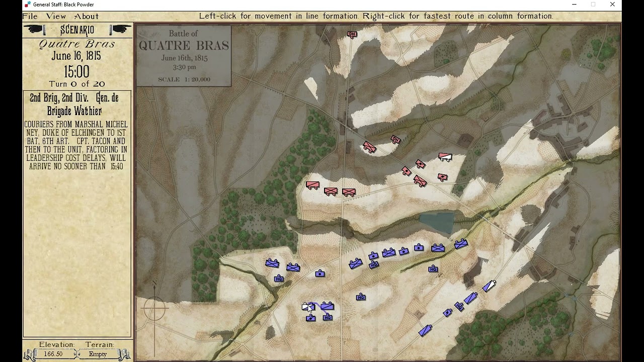Viewport: 644px width, 362px height.
Task: Select the blue cavalry unit beside the white selected unit
Action: click(x=327, y=306)
